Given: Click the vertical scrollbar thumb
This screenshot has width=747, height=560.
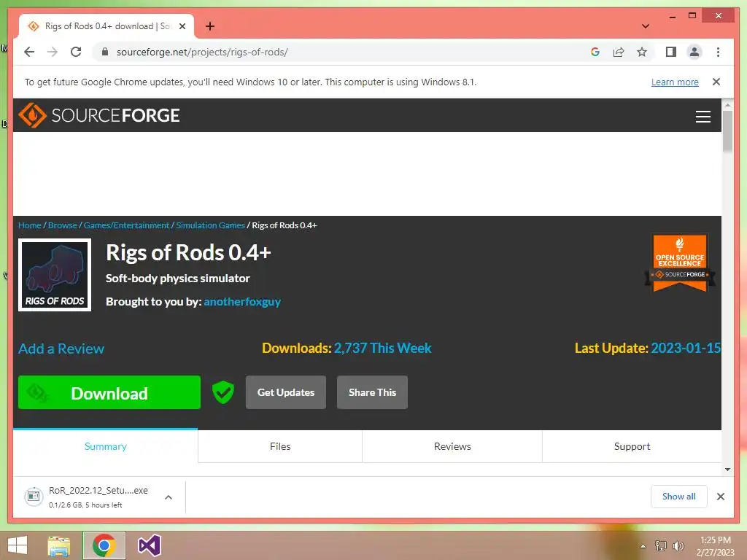Looking at the screenshot, I should point(727,131).
